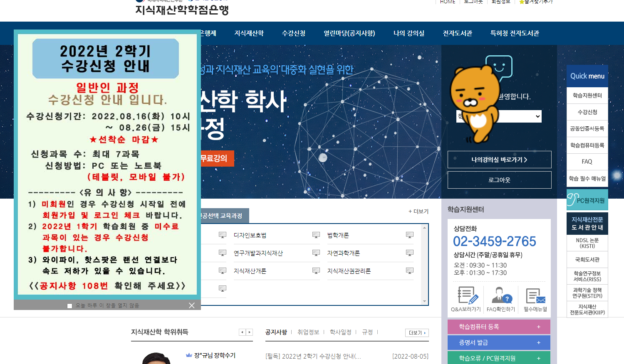
Task: Click the 로그아웃 button
Action: [x=499, y=180]
